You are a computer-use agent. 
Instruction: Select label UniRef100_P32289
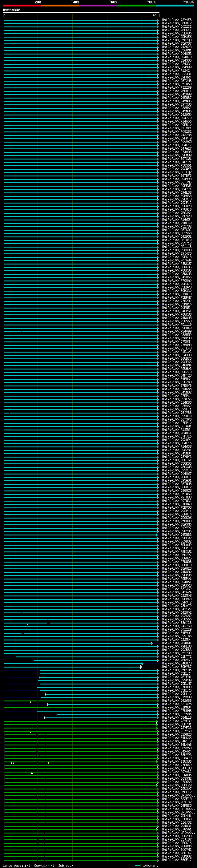(177, 88)
